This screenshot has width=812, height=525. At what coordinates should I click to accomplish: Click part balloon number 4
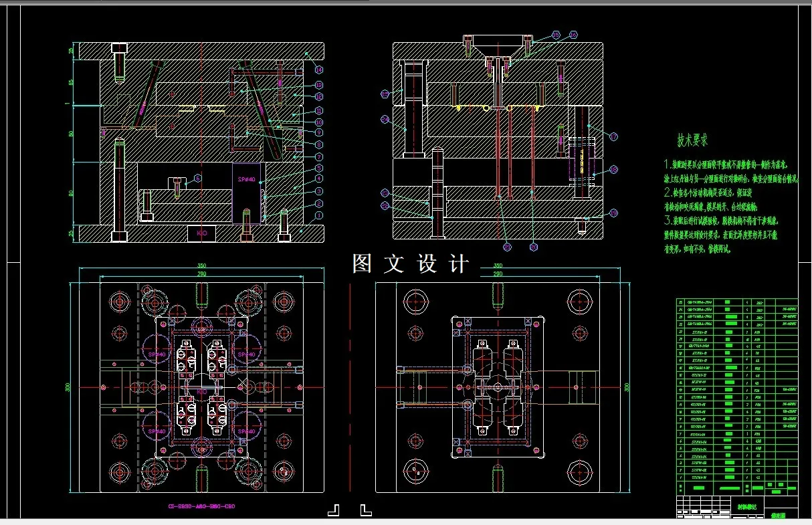point(319,179)
